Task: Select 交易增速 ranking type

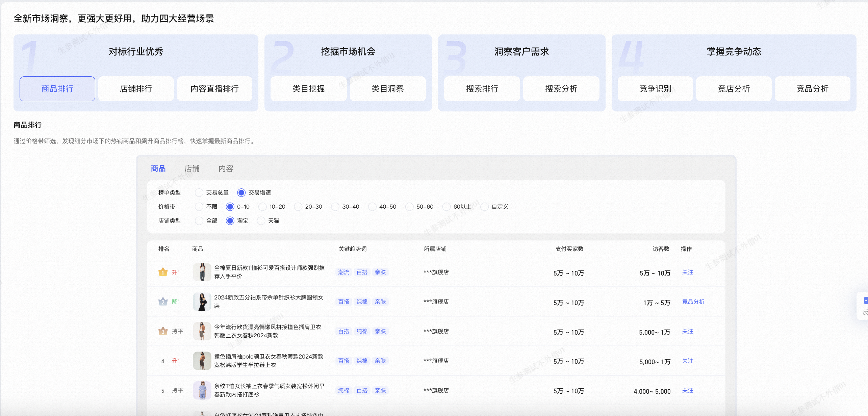Action: 241,192
